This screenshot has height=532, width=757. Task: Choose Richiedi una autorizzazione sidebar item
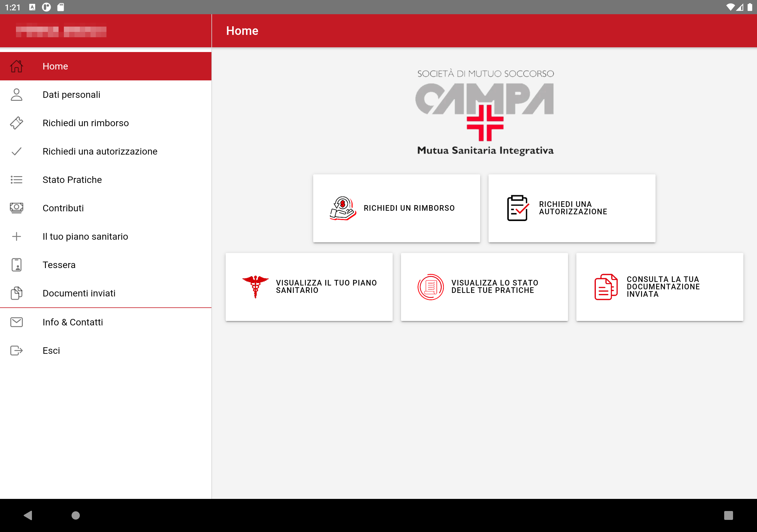[x=100, y=151]
